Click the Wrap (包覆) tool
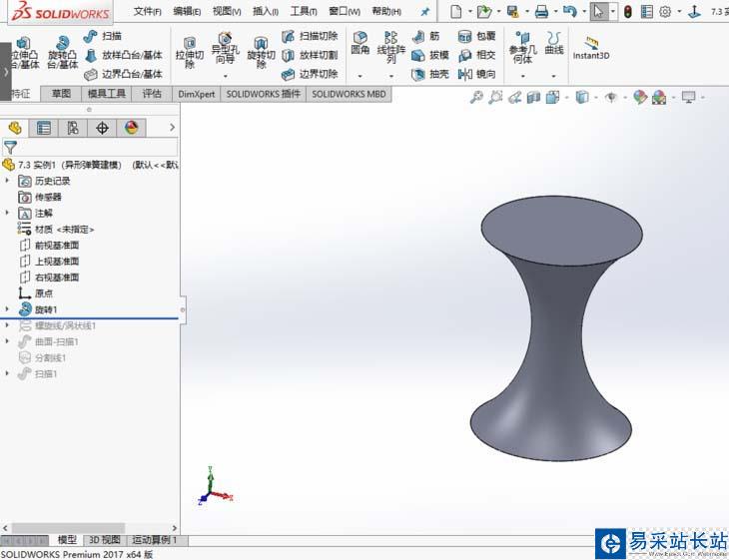The width and height of the screenshot is (729, 560). pyautogui.click(x=477, y=36)
